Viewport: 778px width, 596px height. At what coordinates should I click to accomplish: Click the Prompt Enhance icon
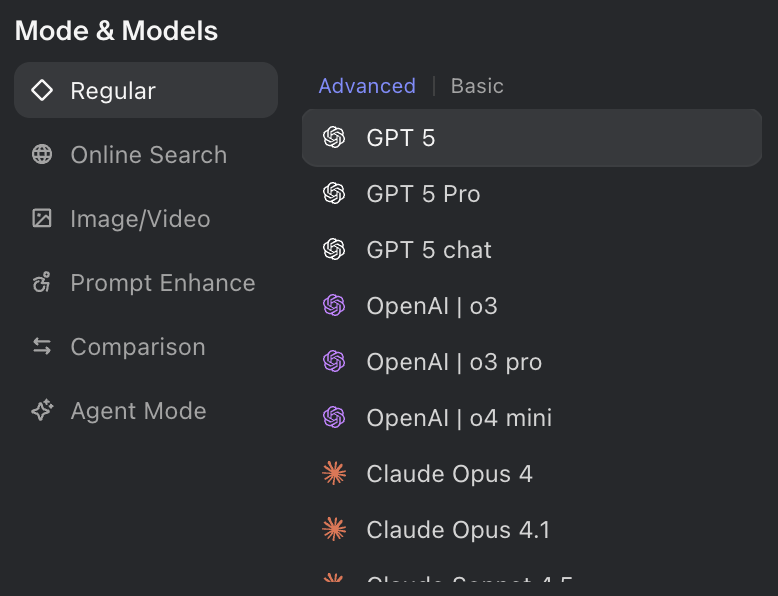pos(42,283)
